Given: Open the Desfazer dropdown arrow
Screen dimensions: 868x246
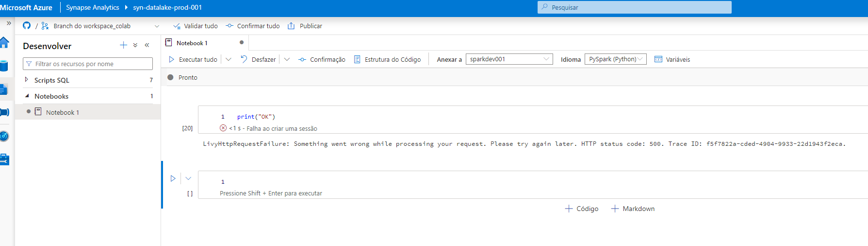Looking at the screenshot, I should (287, 59).
